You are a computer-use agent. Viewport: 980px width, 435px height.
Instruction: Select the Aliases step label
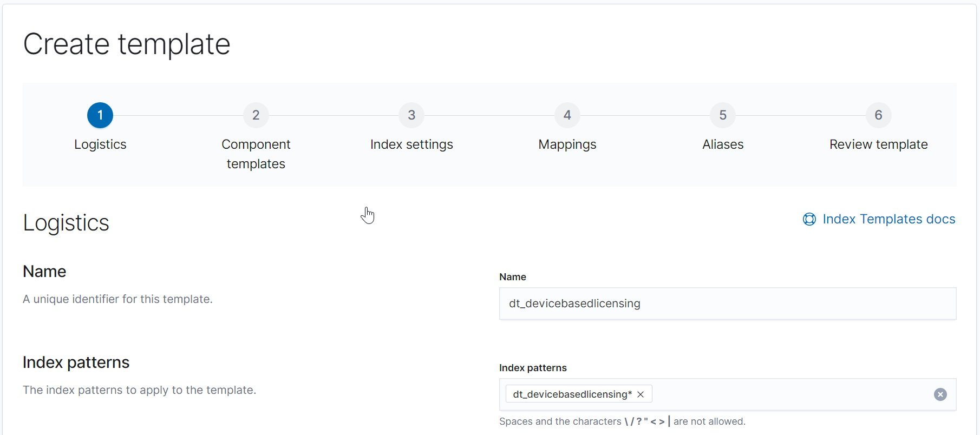(x=723, y=144)
